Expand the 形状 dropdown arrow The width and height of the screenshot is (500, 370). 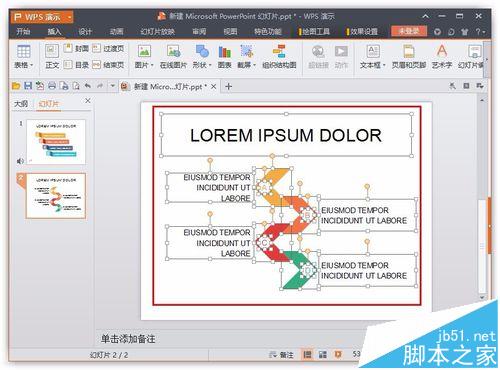tap(210, 65)
